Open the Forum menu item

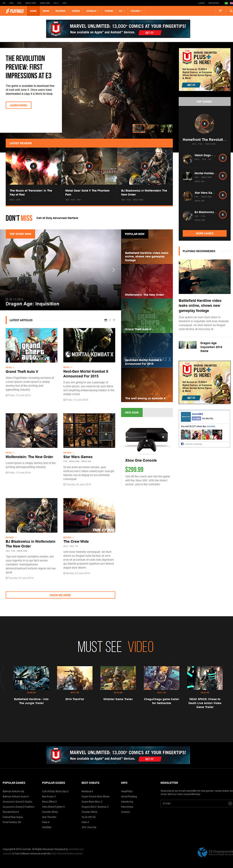[109, 11]
